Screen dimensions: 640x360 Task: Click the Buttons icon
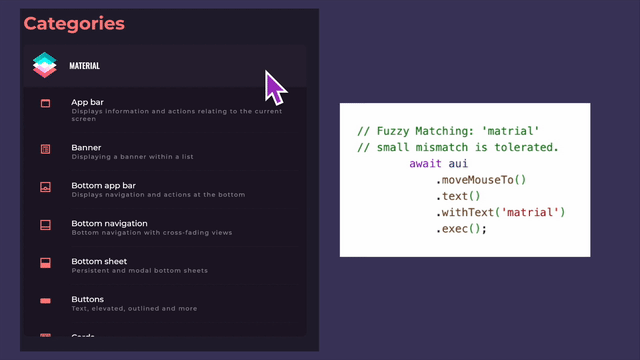(45, 301)
